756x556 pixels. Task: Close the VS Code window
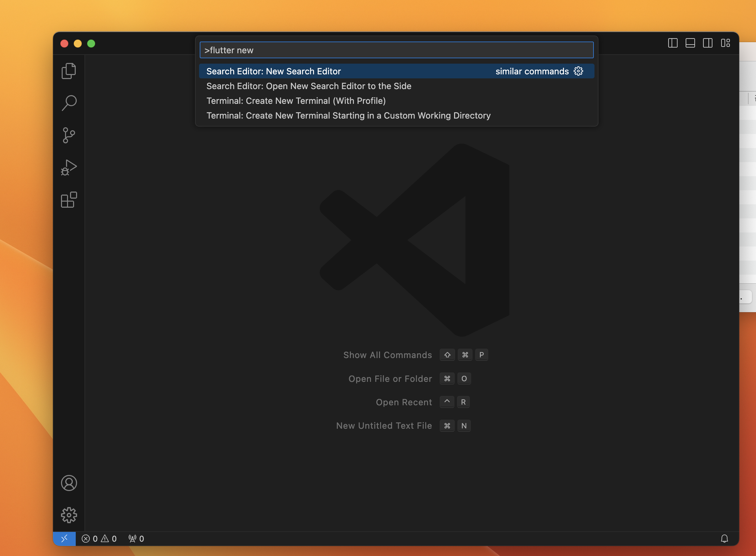(64, 44)
